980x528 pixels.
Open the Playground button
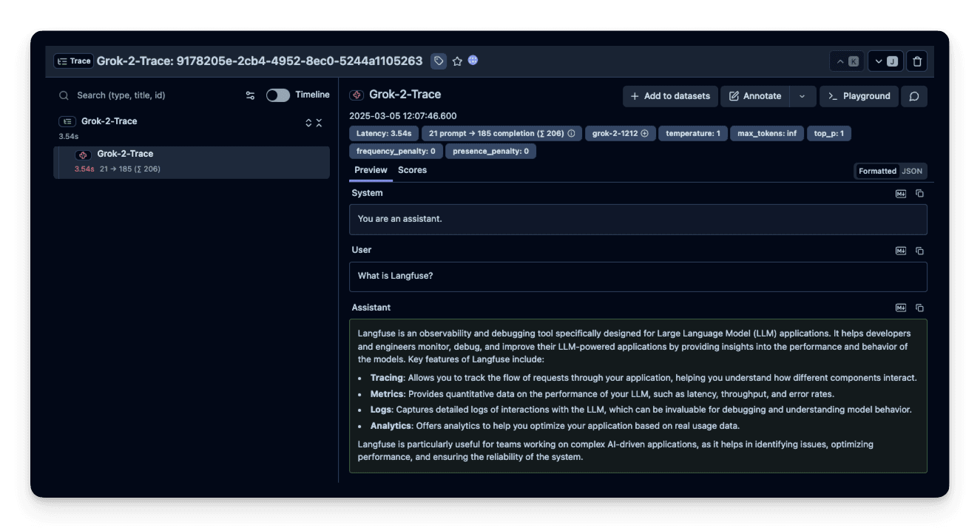coord(859,96)
